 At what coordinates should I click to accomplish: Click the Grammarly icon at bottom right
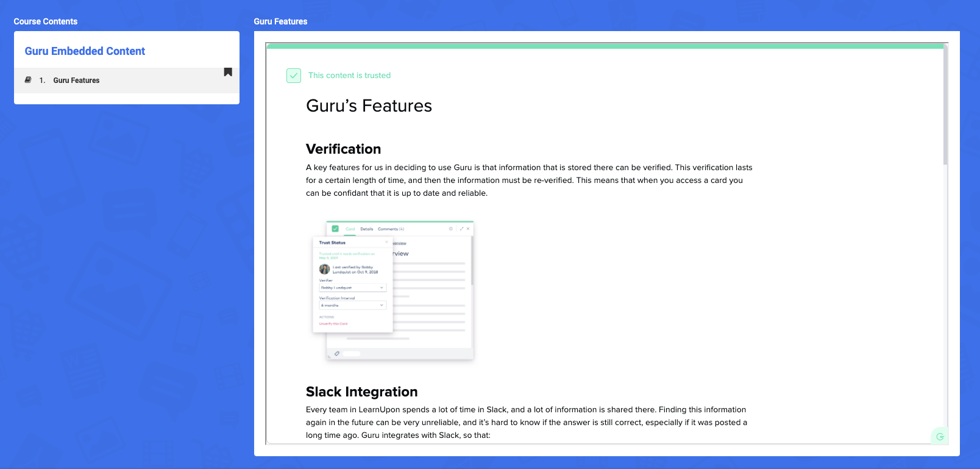coord(940,436)
